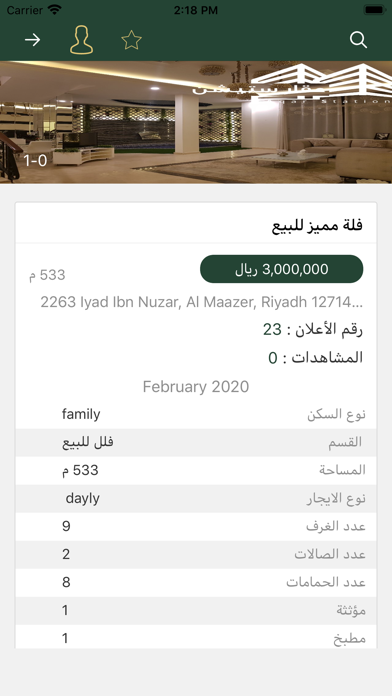The image size is (392, 696).
Task: Select the القسم فلل للبيع row
Action: [x=196, y=443]
